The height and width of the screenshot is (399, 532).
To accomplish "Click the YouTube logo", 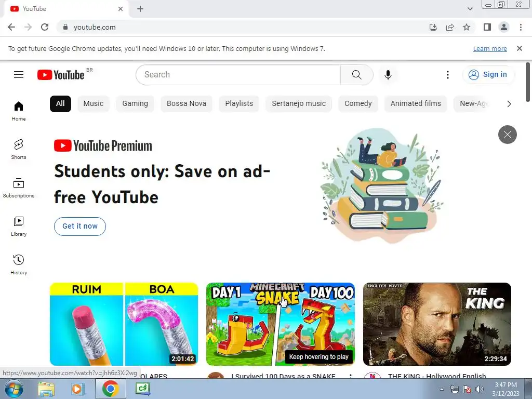I will pos(61,75).
